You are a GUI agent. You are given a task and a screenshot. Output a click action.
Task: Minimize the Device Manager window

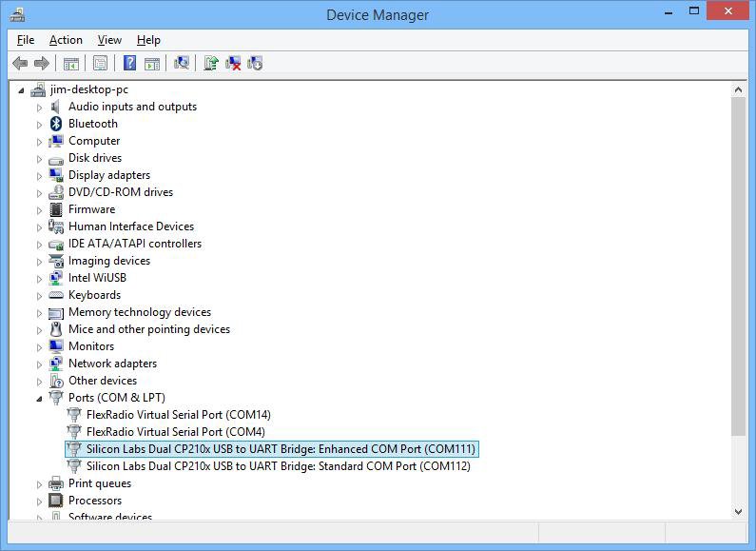point(669,11)
